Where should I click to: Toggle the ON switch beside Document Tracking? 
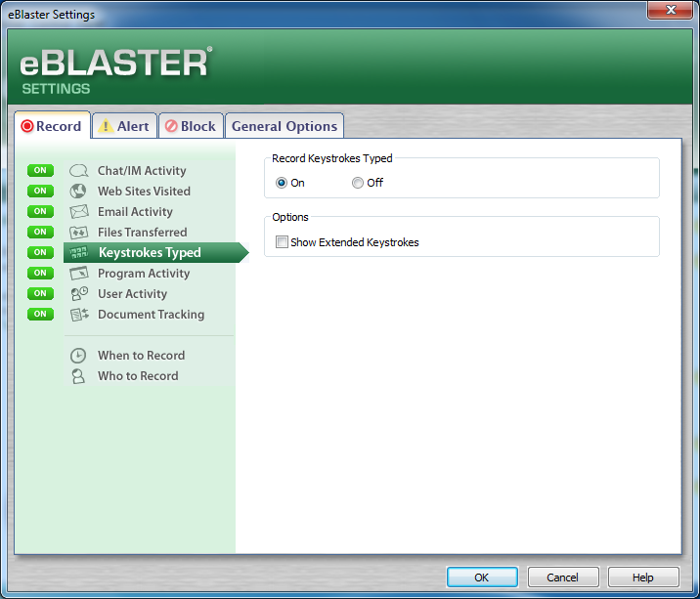coord(40,315)
